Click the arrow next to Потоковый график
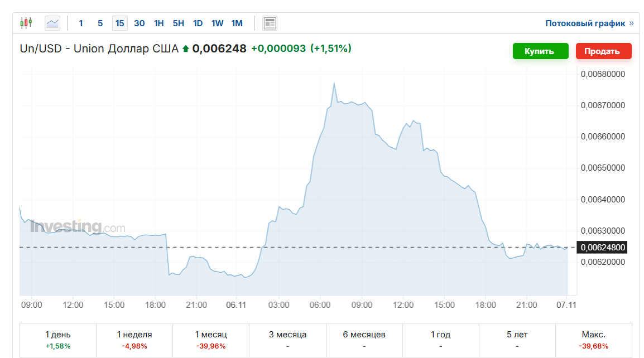This screenshot has height=358, width=644. click(631, 23)
